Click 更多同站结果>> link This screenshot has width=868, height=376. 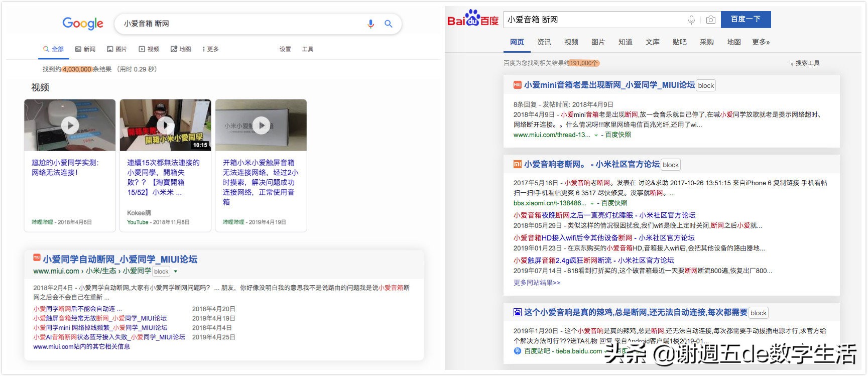point(537,283)
